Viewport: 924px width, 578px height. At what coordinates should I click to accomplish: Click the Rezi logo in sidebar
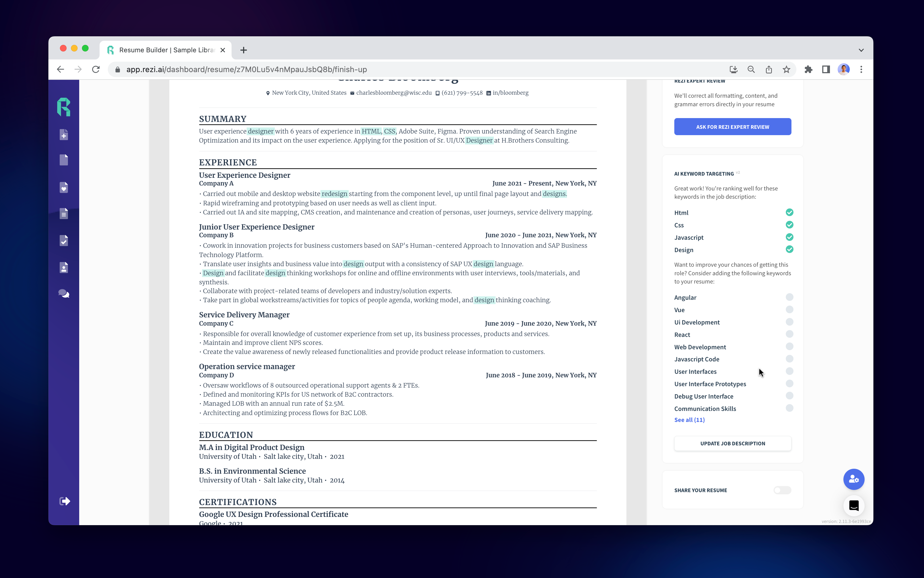pos(64,107)
